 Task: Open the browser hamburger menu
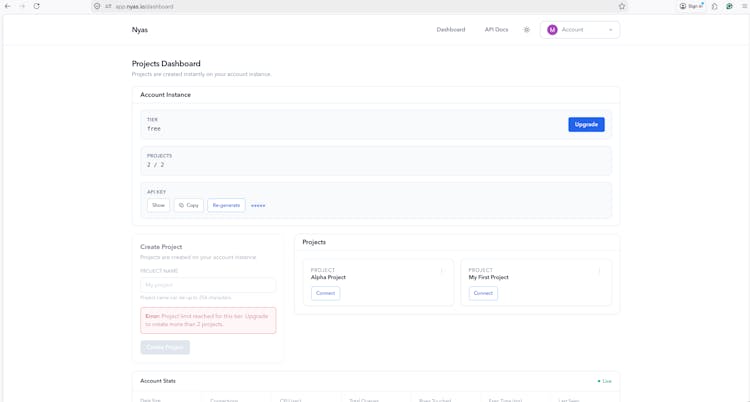(744, 6)
